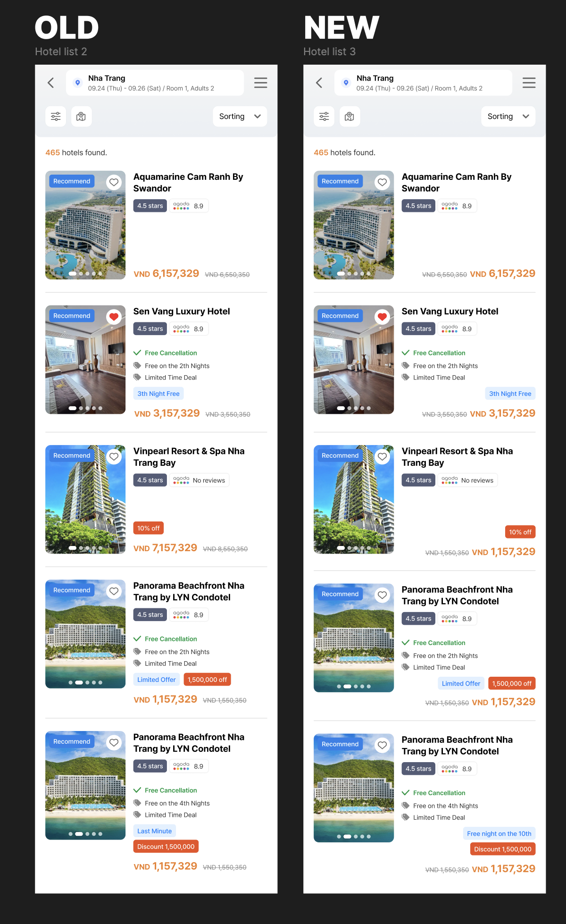Open Nha Trang search field in OLD panel
566x924 pixels.
[x=155, y=83]
